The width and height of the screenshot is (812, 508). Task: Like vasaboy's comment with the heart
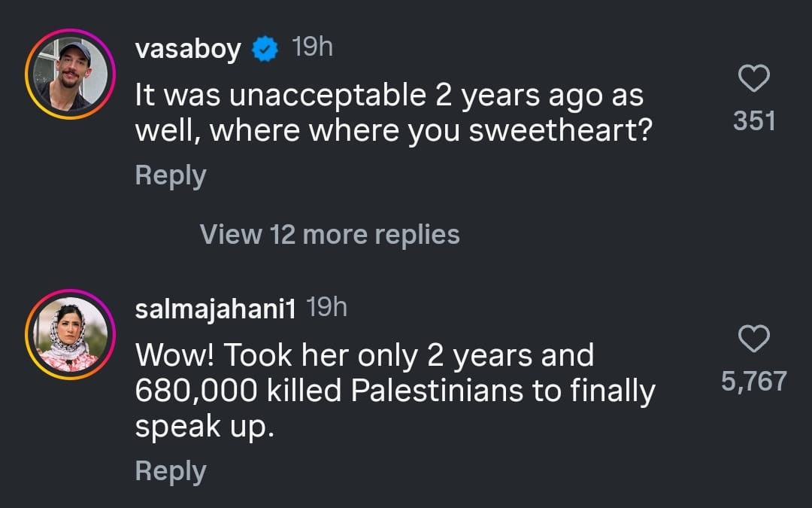[754, 78]
